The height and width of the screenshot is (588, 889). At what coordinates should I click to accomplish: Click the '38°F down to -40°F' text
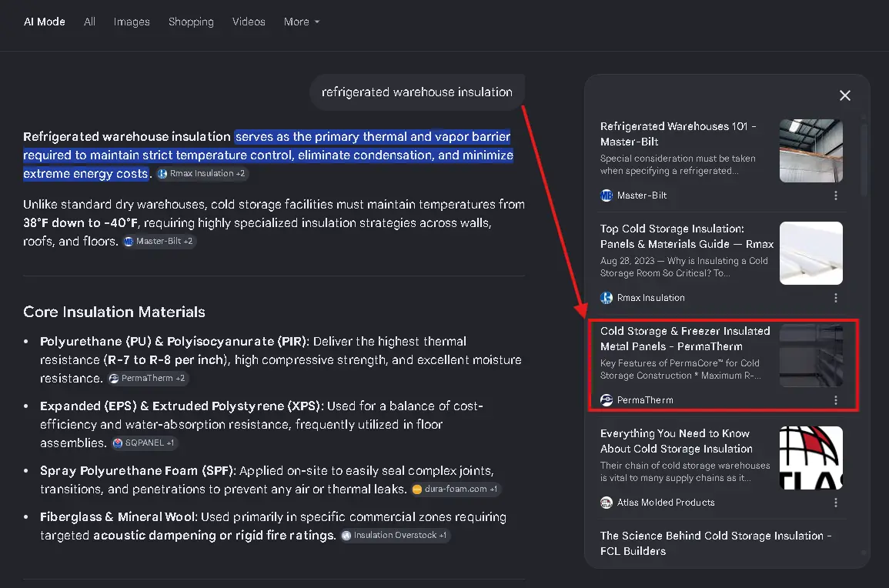pyautogui.click(x=80, y=223)
